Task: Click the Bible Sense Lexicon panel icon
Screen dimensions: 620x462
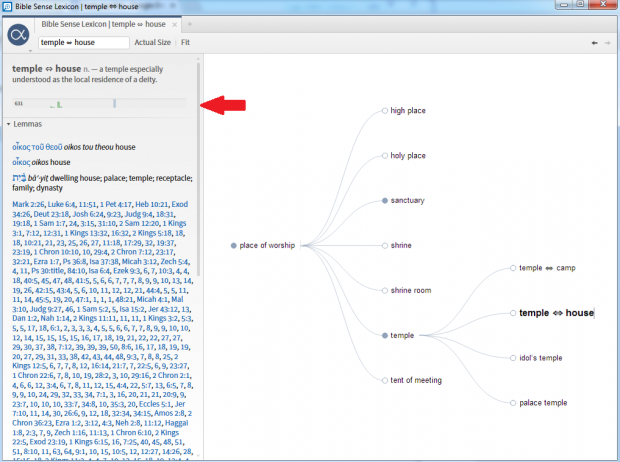Action: click(x=18, y=37)
